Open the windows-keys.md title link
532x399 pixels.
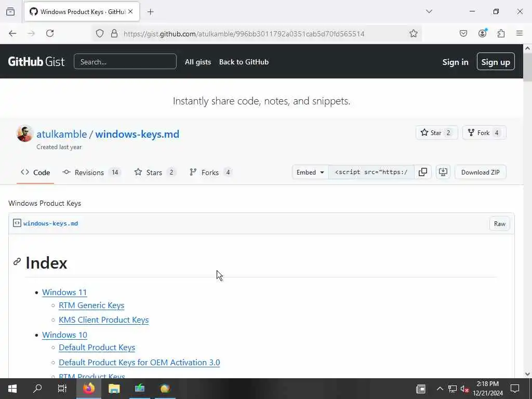(x=137, y=134)
